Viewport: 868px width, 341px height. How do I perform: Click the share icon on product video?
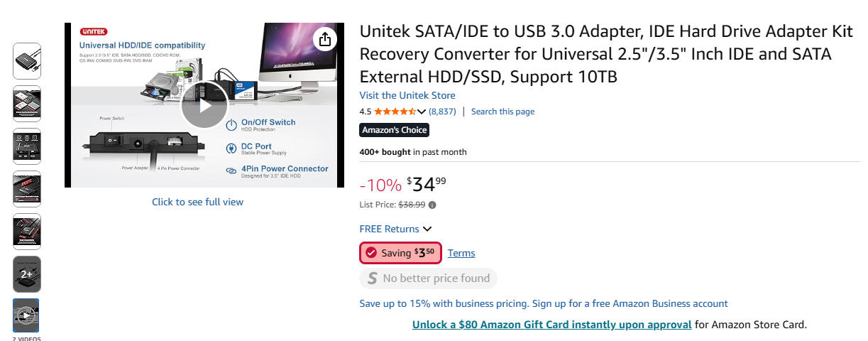point(325,39)
